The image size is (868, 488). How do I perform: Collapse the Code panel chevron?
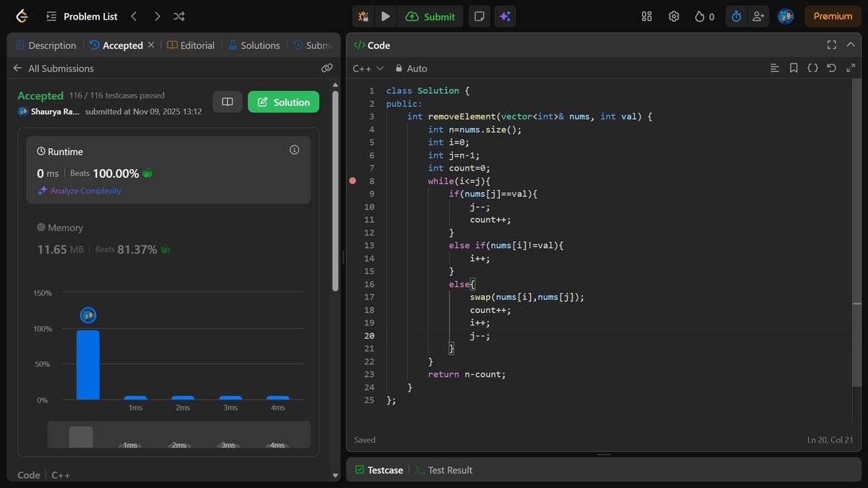click(851, 45)
